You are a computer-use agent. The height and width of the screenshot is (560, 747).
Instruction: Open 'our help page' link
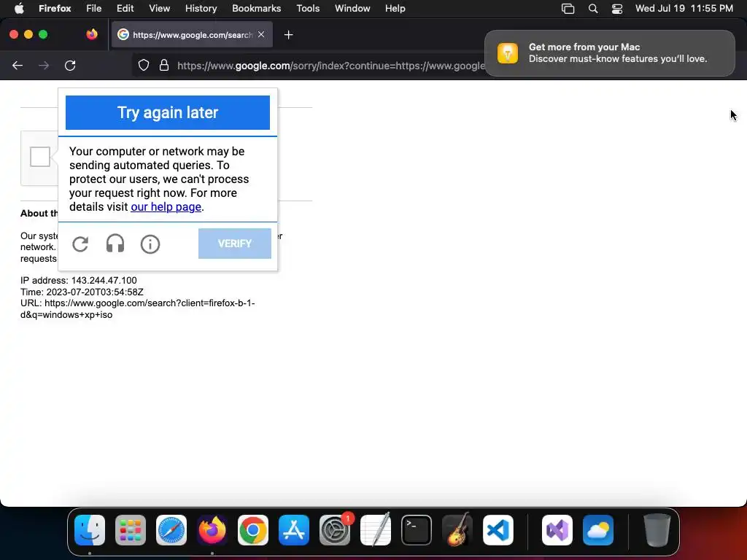(x=166, y=206)
